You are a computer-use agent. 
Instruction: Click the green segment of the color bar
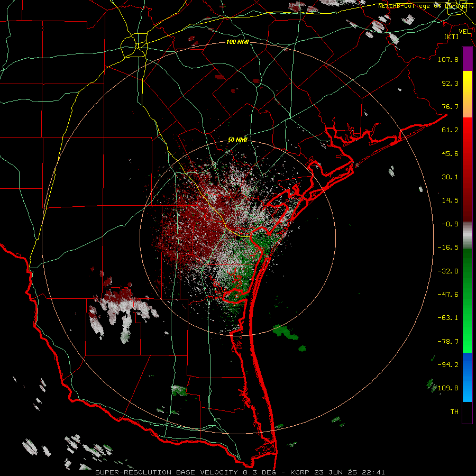467,300
